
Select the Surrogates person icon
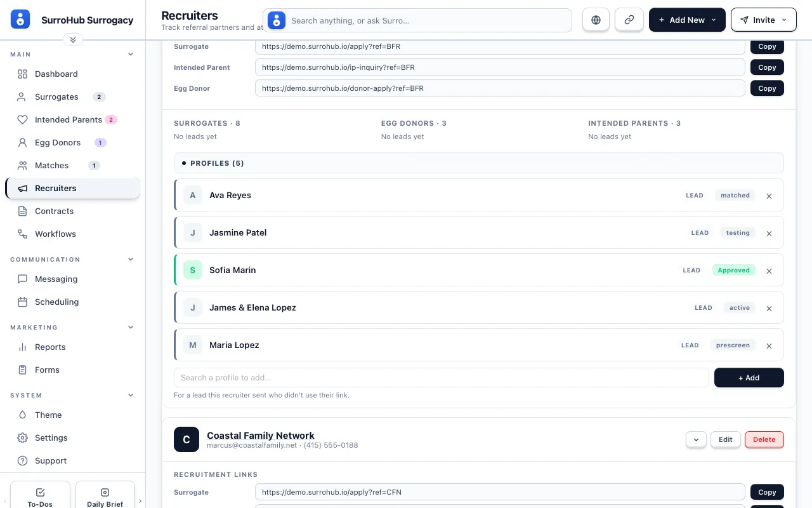[22, 97]
